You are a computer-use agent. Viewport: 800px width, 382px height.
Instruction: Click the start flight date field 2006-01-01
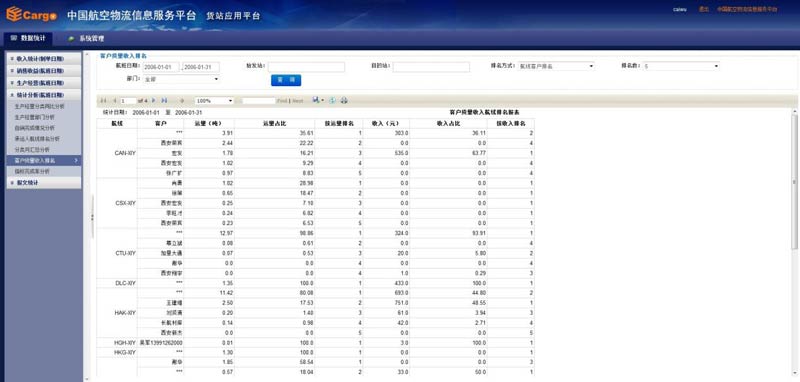coord(161,67)
